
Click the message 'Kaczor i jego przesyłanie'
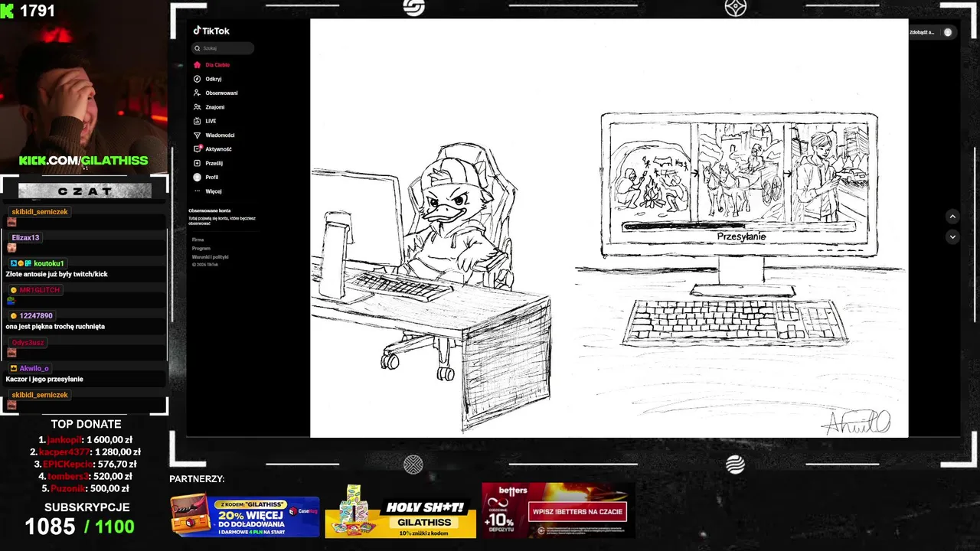pos(44,379)
